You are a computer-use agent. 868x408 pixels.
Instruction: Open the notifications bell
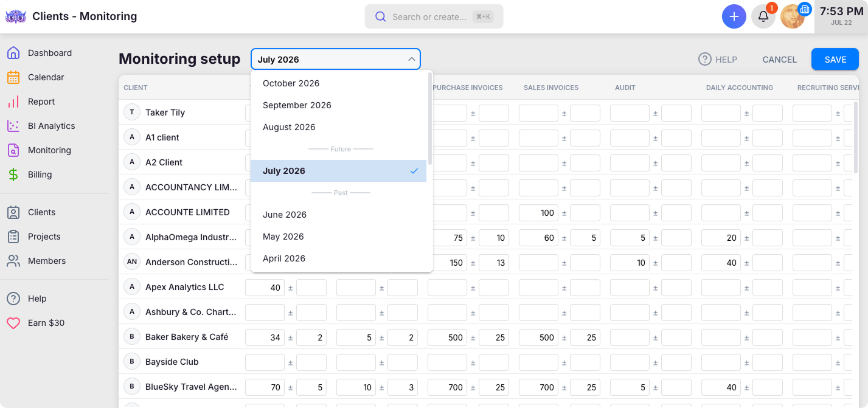tap(763, 16)
